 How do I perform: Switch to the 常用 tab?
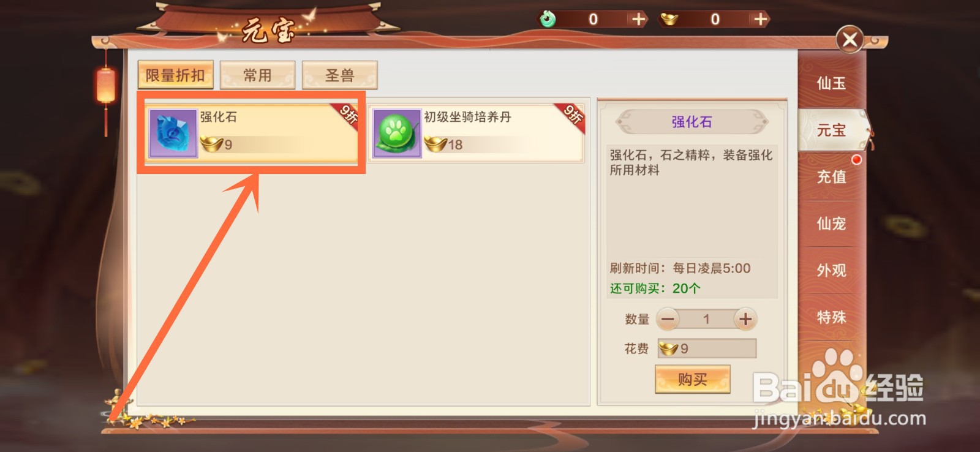pos(257,75)
